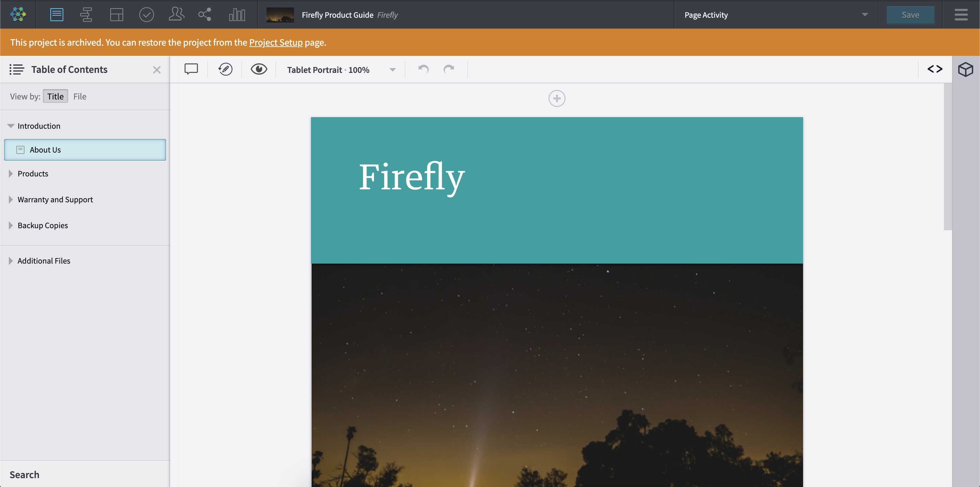This screenshot has height=487, width=980.
Task: Switch Table of Contents view to File
Action: [80, 96]
